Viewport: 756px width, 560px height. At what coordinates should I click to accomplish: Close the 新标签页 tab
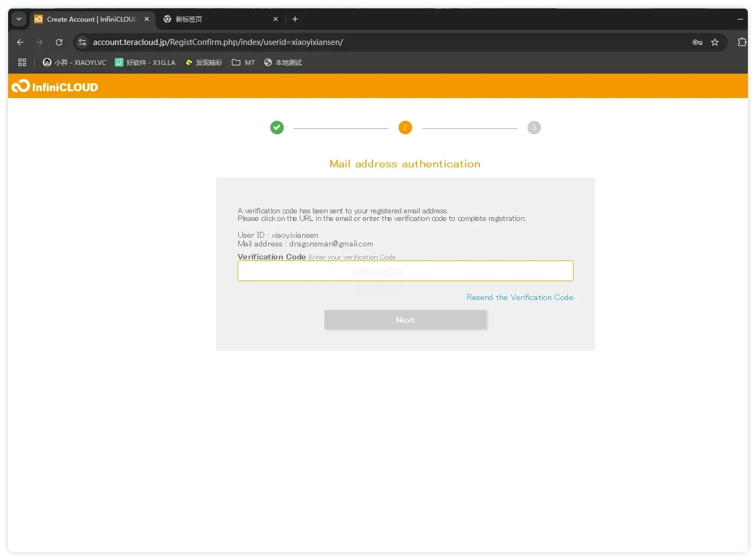tap(276, 19)
